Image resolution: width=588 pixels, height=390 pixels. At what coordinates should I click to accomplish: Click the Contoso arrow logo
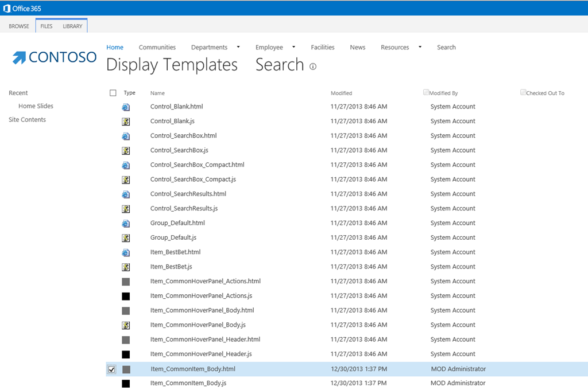(19, 57)
